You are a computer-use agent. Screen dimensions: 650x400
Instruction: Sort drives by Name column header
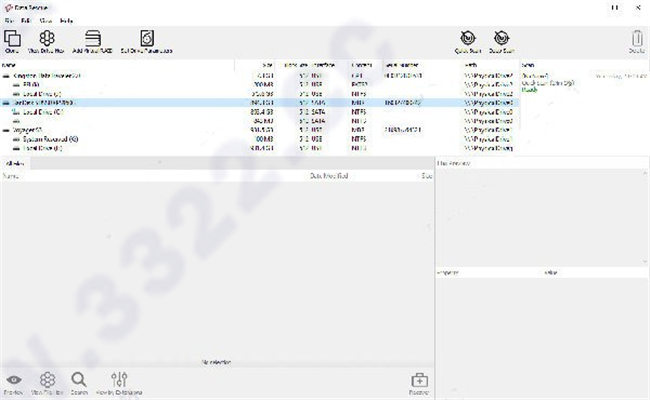coord(9,65)
